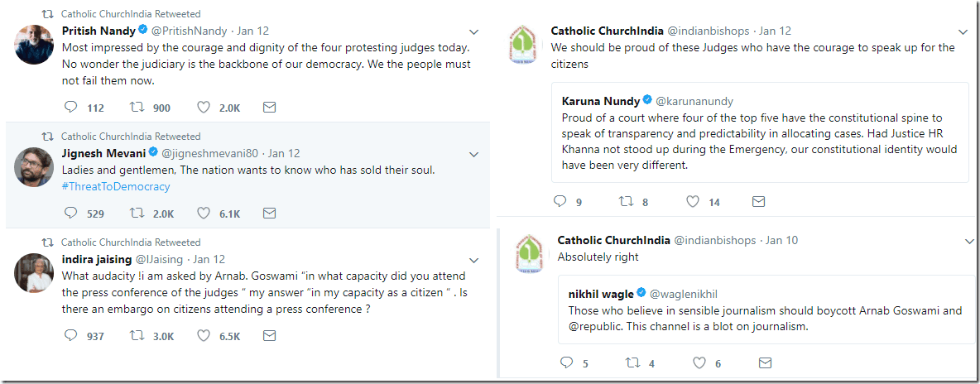Direct message the tweet quoting Karuna Nundy

pos(758,201)
